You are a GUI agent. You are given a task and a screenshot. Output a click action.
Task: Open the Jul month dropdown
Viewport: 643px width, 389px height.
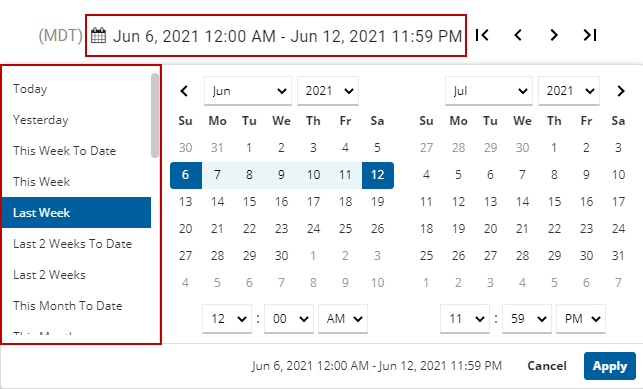[x=489, y=91]
